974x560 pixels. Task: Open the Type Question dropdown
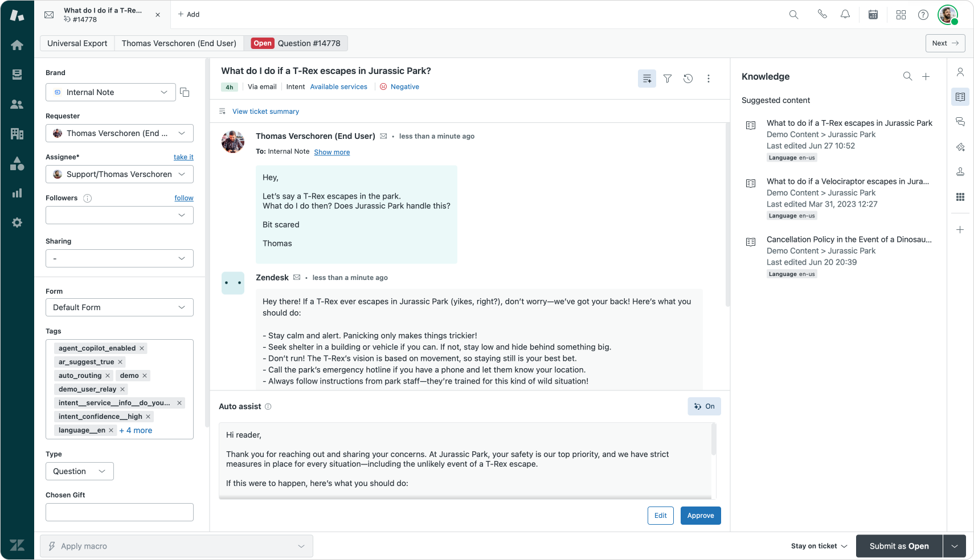click(80, 471)
